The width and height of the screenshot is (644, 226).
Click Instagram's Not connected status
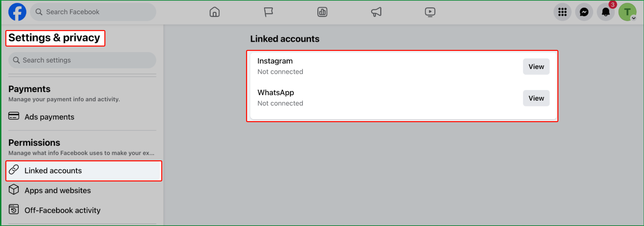pyautogui.click(x=280, y=72)
